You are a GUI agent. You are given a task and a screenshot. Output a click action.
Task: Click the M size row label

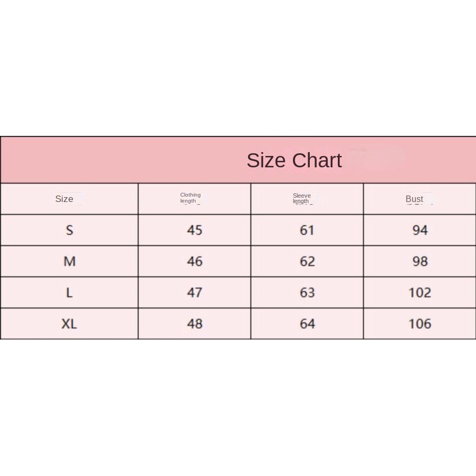point(69,262)
